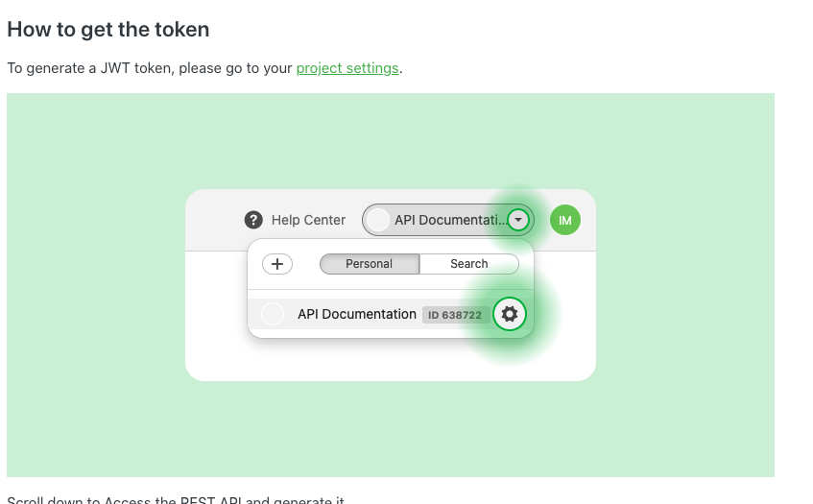Open the Help Center label
The width and height of the screenshot is (813, 504).
pos(308,220)
